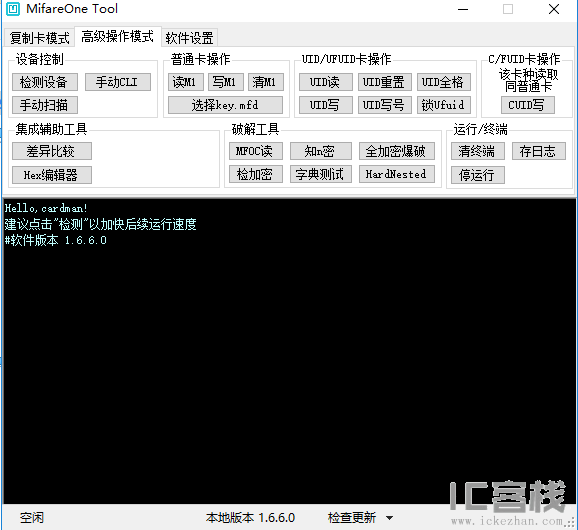Click the UID写号 button

pyautogui.click(x=384, y=105)
